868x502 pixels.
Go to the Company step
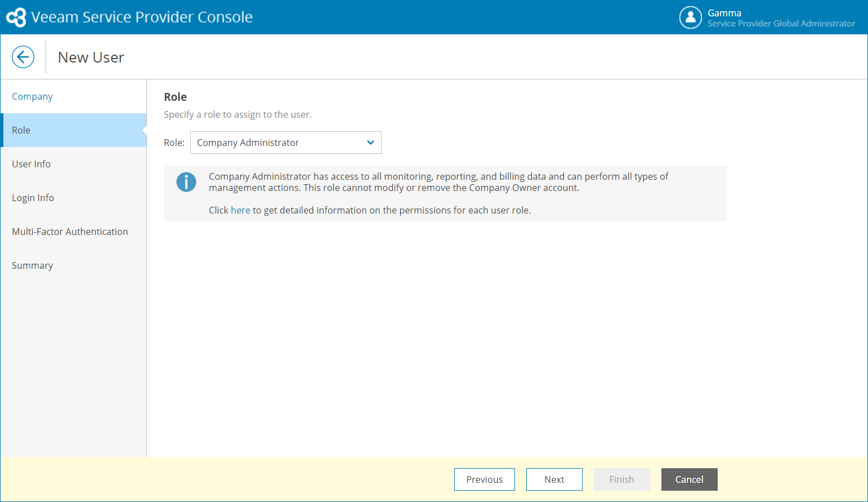[x=74, y=96]
